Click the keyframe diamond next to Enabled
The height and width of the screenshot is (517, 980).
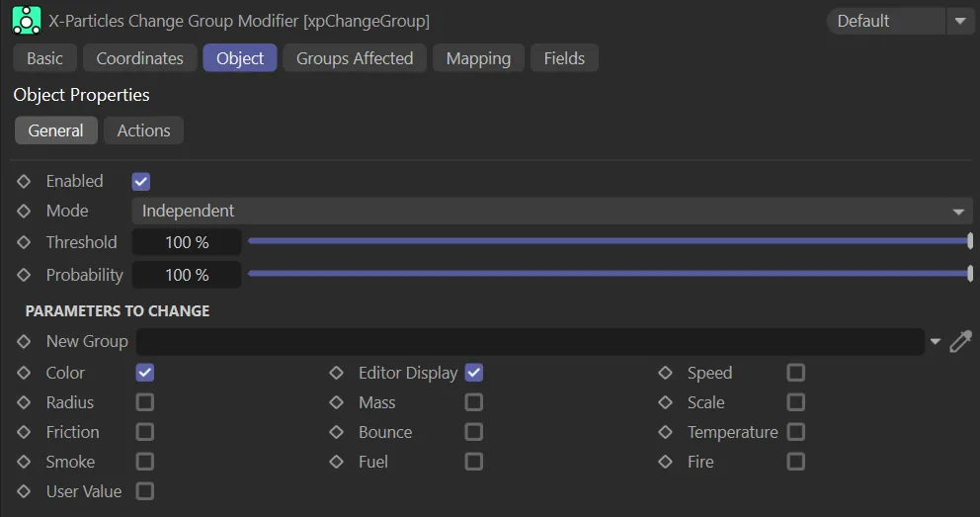coord(25,182)
